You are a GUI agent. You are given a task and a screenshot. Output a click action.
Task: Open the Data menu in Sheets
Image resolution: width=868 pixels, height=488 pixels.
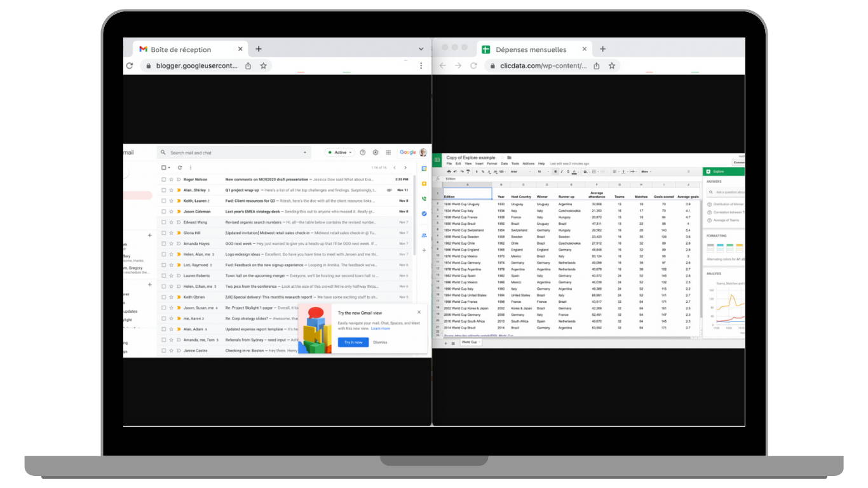pos(504,163)
